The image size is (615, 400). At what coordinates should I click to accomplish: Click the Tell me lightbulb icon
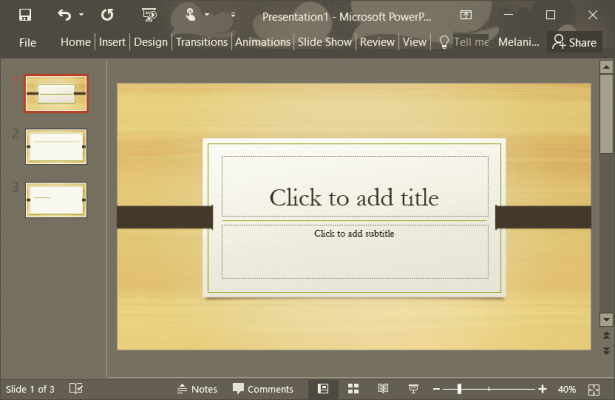[444, 42]
